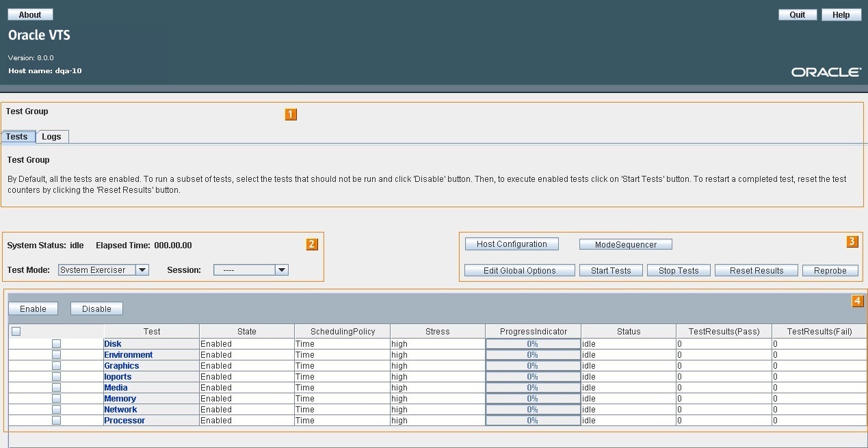Click the Quit button

click(x=798, y=14)
